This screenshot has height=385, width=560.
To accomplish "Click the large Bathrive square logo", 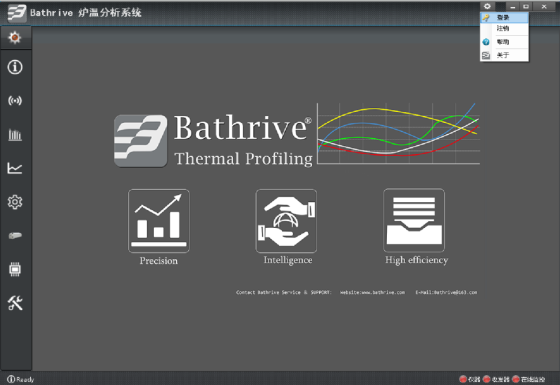I will pos(140,141).
